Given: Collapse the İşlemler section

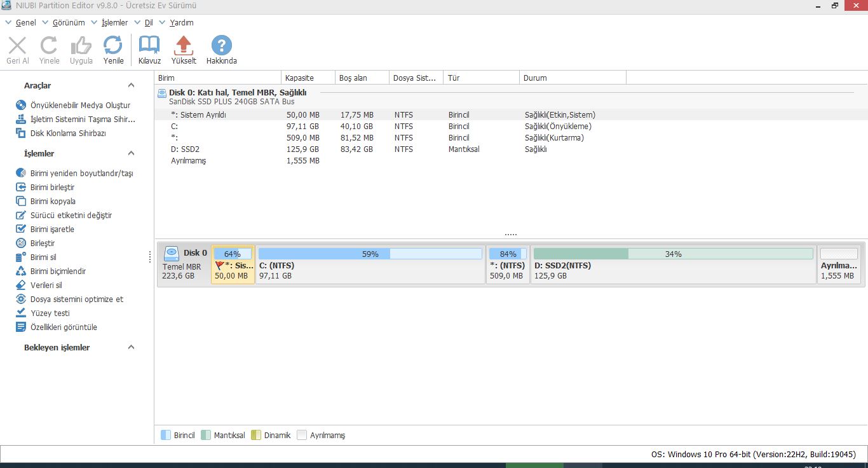Looking at the screenshot, I should (x=131, y=153).
